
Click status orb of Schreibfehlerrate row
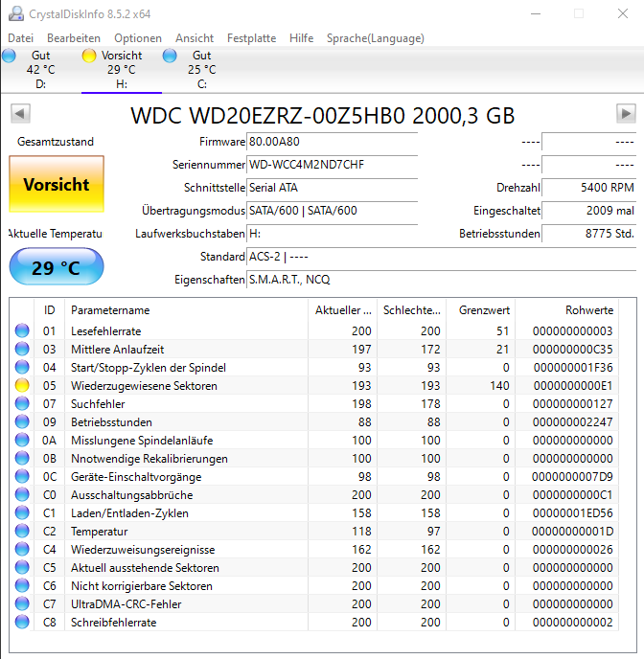pos(22,622)
